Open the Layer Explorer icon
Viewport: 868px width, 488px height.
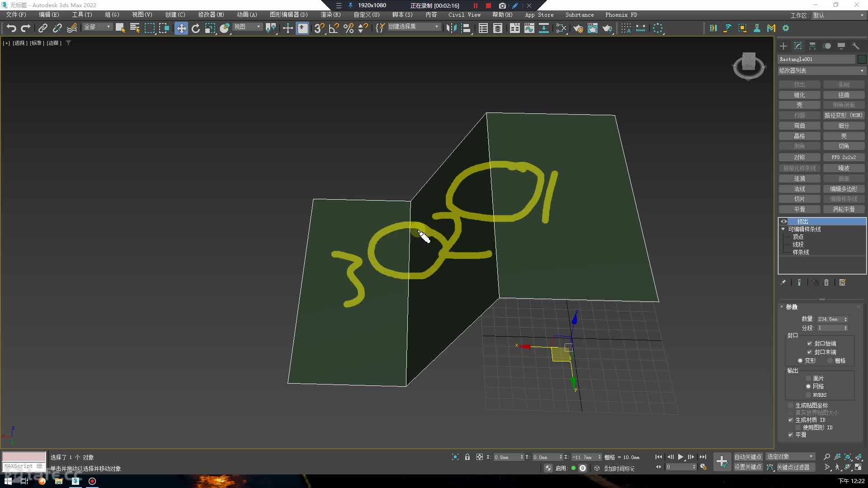(498, 28)
